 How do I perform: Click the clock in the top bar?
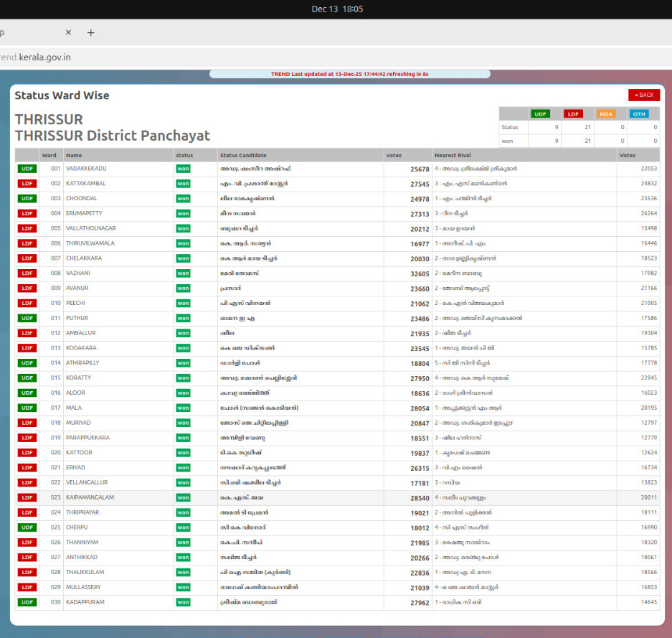click(x=337, y=9)
